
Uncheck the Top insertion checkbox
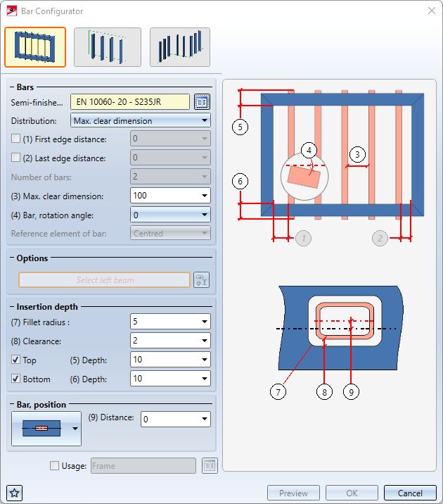pos(15,360)
